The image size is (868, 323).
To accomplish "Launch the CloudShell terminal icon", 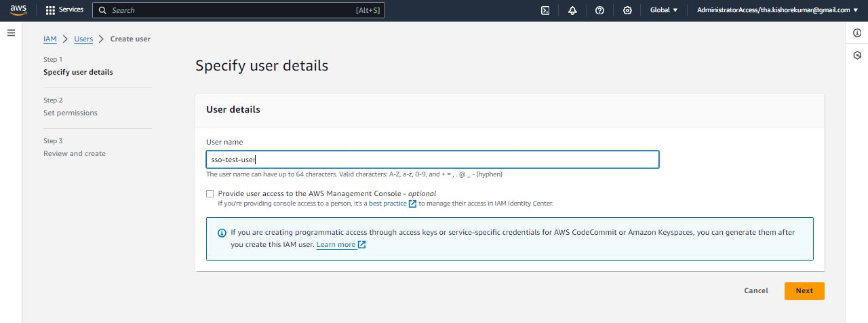I will coord(545,10).
